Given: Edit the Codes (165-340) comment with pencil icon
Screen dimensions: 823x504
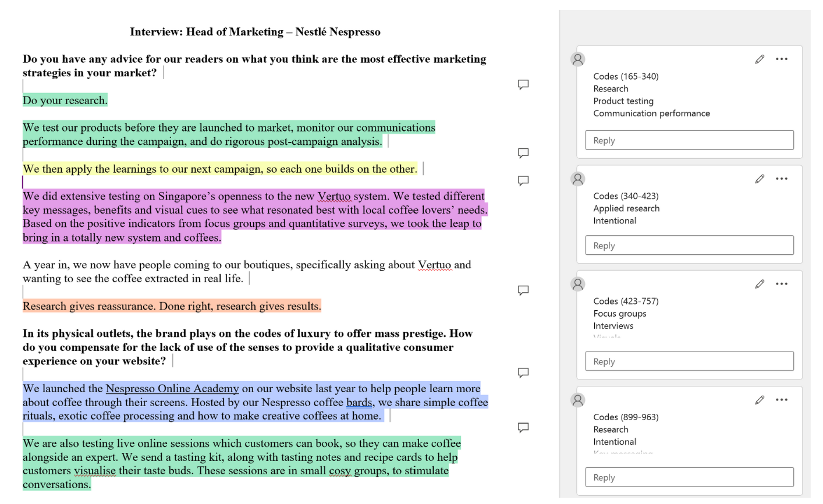Looking at the screenshot, I should click(x=760, y=59).
